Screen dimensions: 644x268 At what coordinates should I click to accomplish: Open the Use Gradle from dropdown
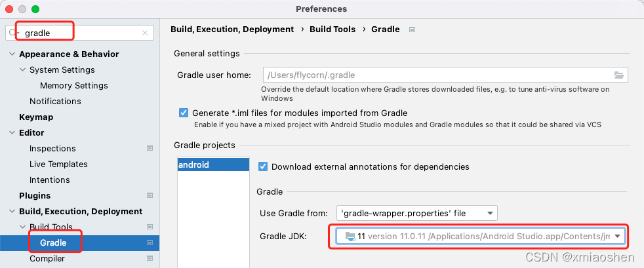coord(416,213)
